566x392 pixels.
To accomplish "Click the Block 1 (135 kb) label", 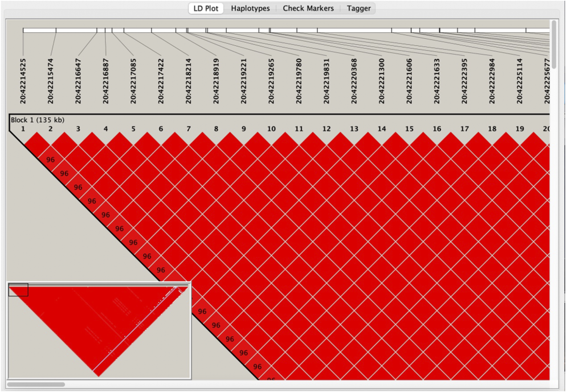I will click(38, 120).
